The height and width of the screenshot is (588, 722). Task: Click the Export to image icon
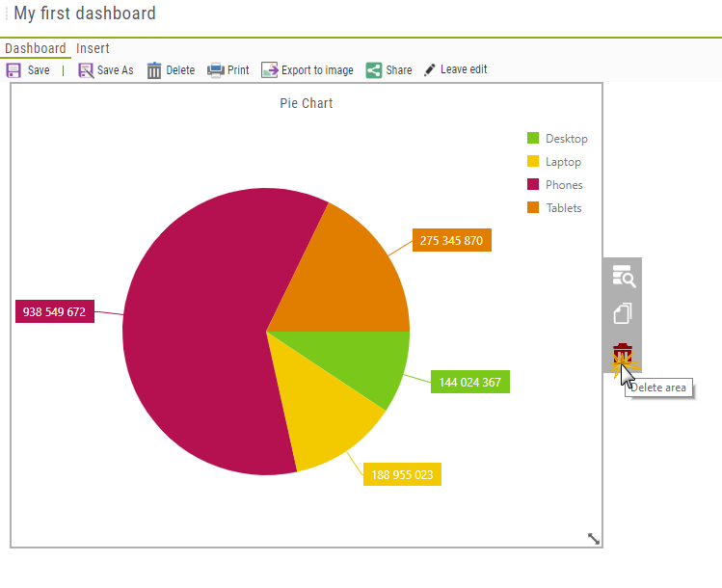click(x=269, y=70)
